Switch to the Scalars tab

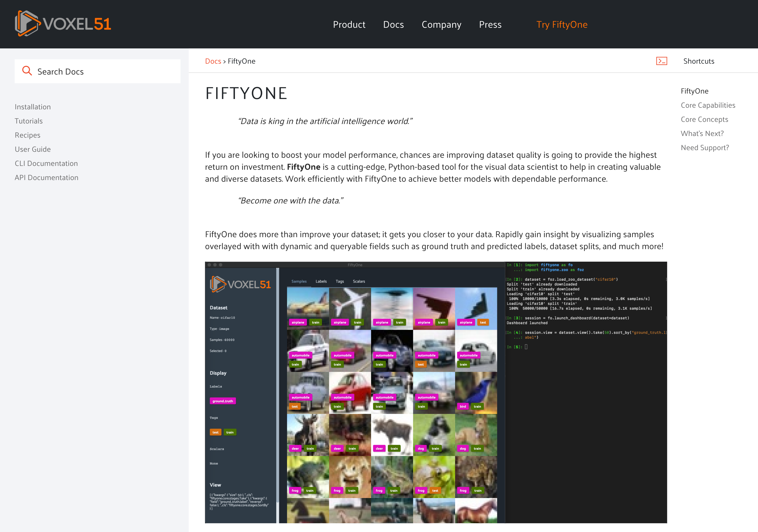pyautogui.click(x=359, y=281)
